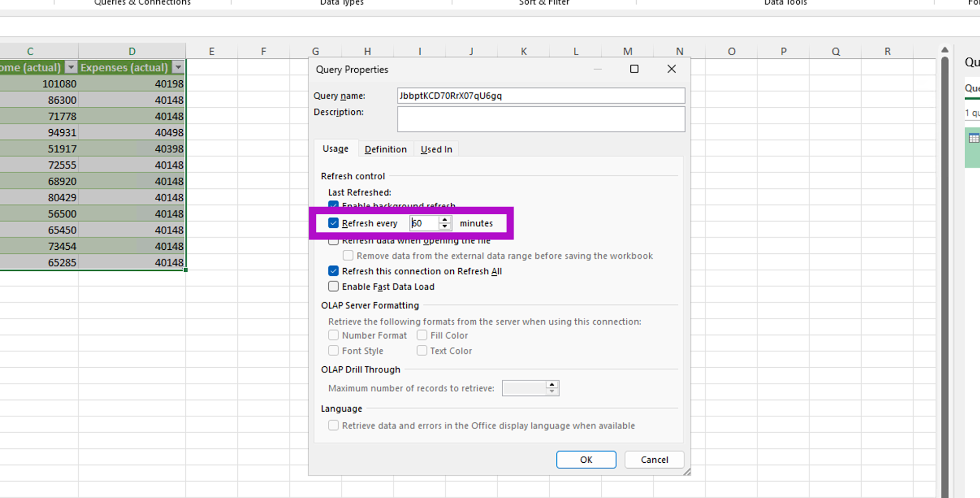Check 'Remove data from the external data range'
The image size is (980, 498).
pyautogui.click(x=348, y=255)
